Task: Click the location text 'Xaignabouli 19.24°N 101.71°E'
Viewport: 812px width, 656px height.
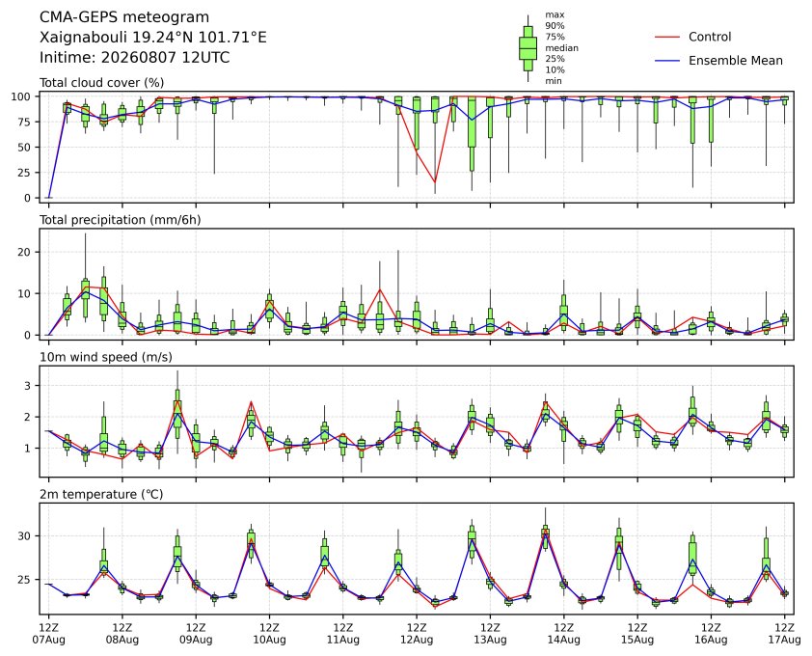Action: point(153,38)
